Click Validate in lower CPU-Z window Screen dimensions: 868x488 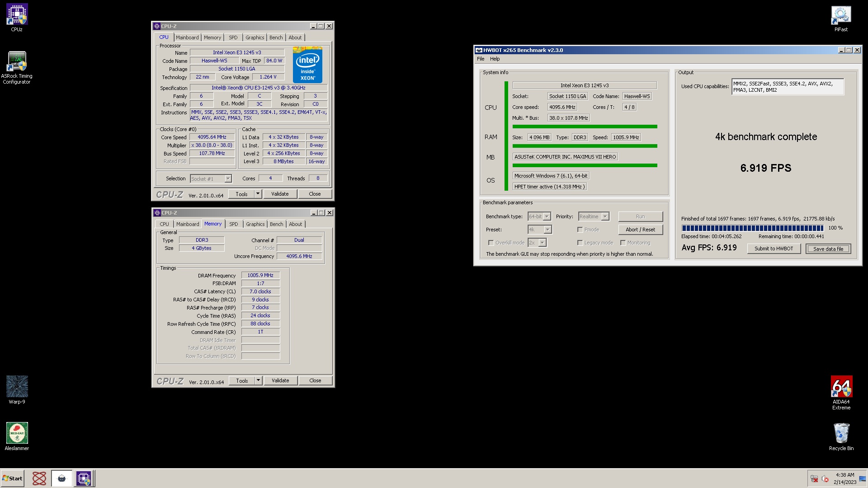pos(280,380)
